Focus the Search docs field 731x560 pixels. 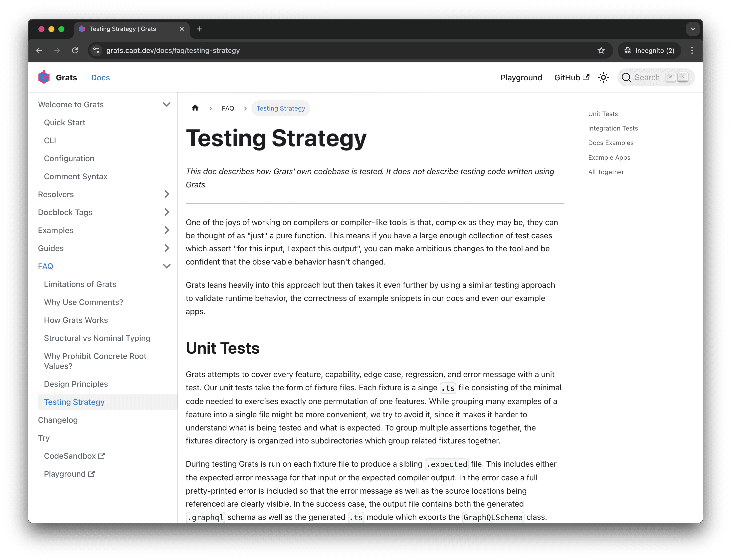(646, 78)
